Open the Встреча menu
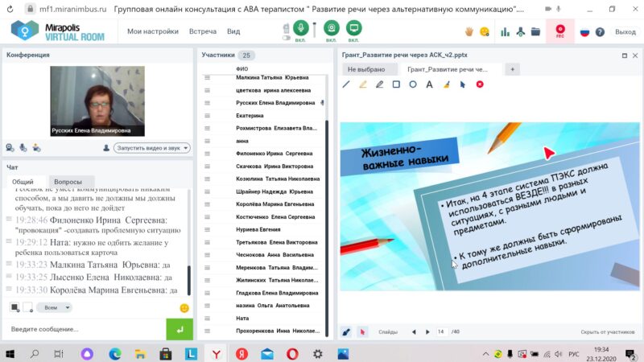Viewport: 644px width, 362px height. tap(203, 31)
